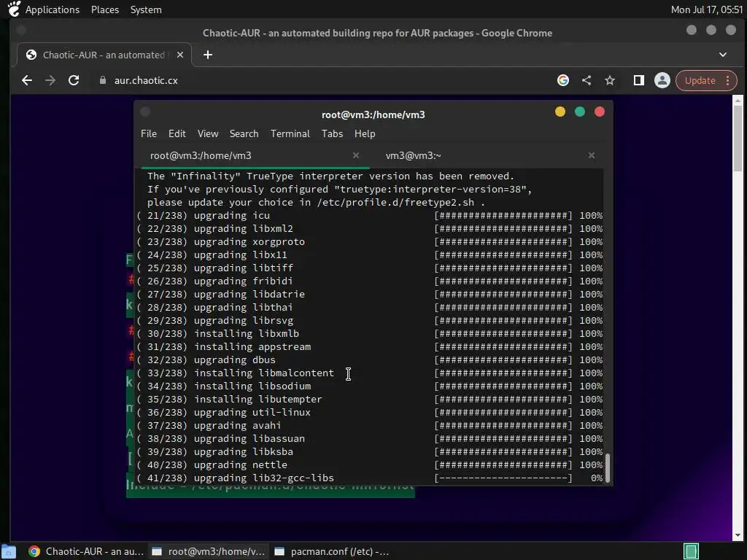Click the terminal scrollbar handle

tap(608, 468)
